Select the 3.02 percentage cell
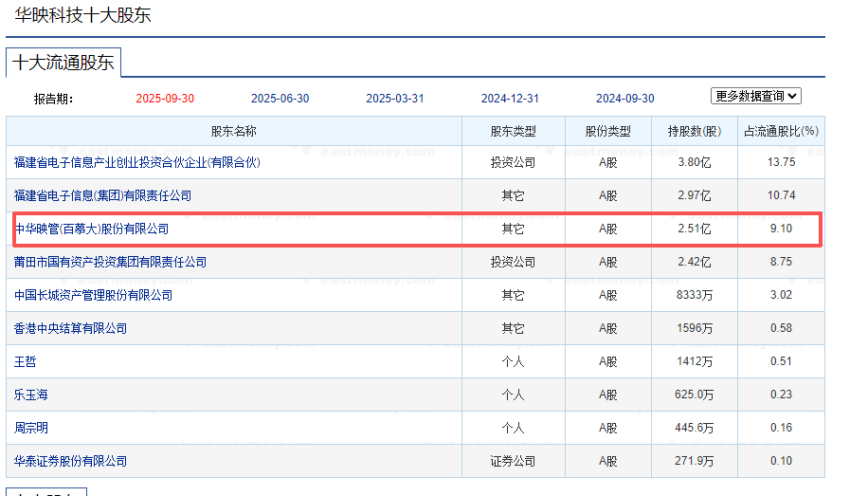The image size is (868, 496). (781, 295)
